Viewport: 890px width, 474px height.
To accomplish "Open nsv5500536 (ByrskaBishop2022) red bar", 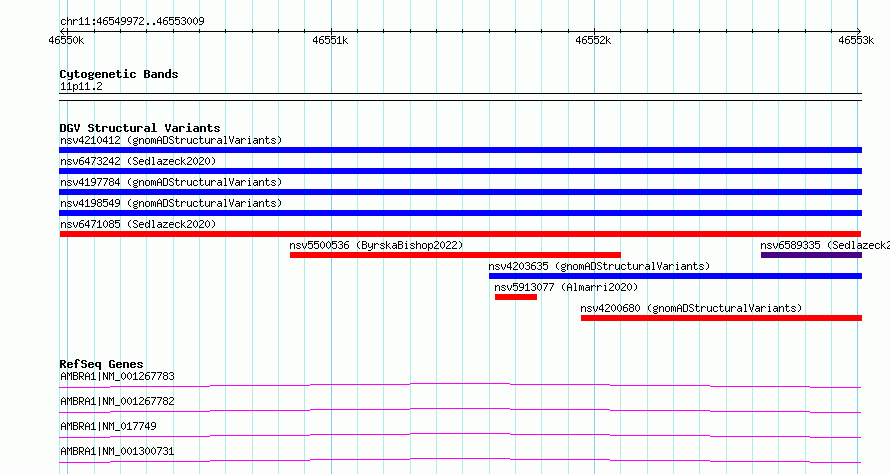I will coord(455,255).
